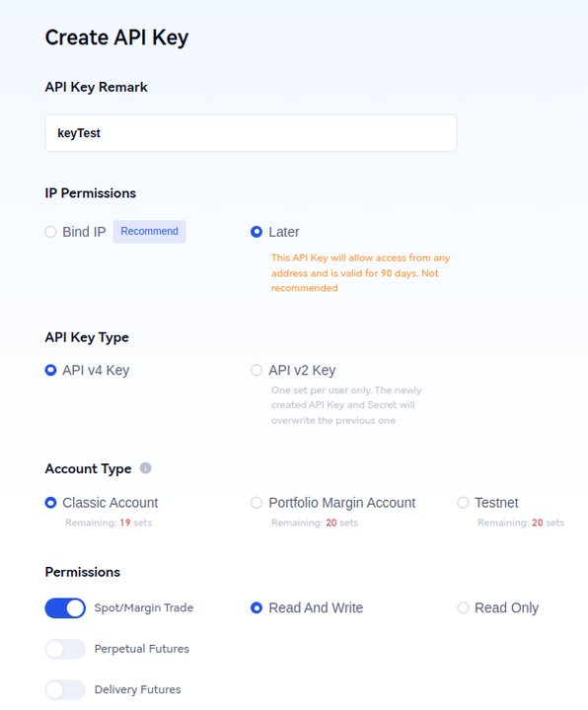The width and height of the screenshot is (588, 710).
Task: Enable the Delivery Futures toggle
Action: 65,689
